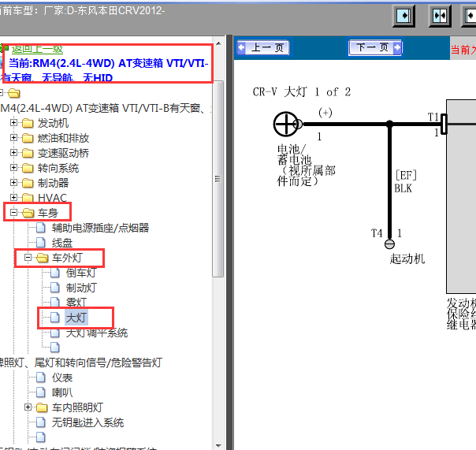Click the 倒车灯 document icon
Screen dimensions: 476x450
click(x=55, y=273)
